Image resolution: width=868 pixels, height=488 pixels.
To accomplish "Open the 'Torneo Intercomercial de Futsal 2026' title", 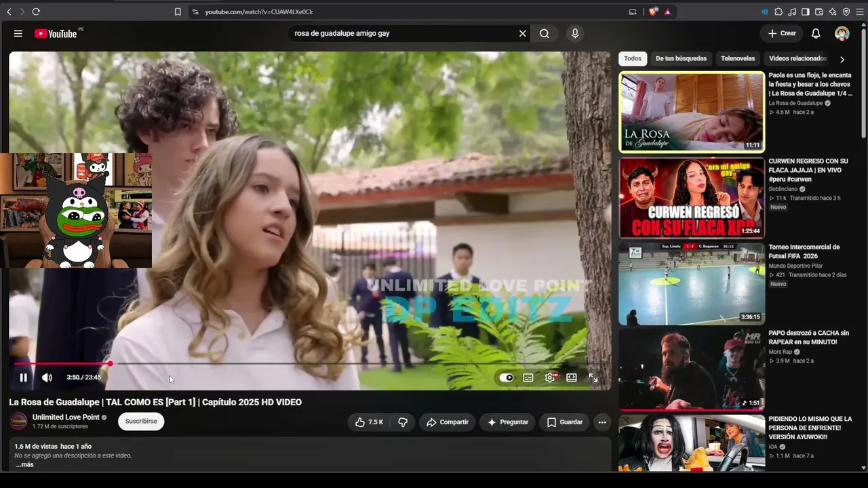I will coord(804,251).
